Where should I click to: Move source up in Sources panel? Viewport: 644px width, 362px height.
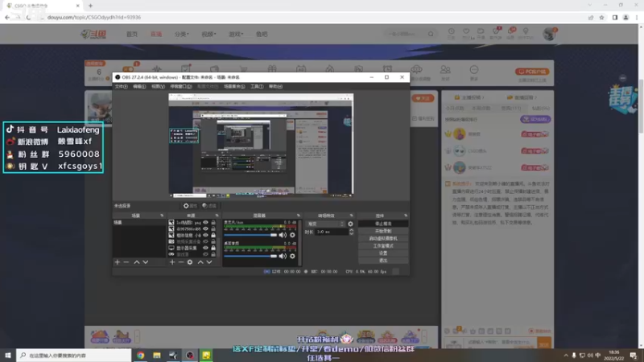pyautogui.click(x=200, y=262)
